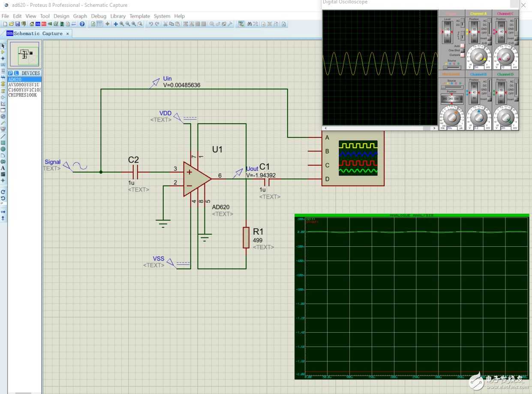
Task: Click the Analogue Analysis graph title bar
Action: (x=412, y=215)
